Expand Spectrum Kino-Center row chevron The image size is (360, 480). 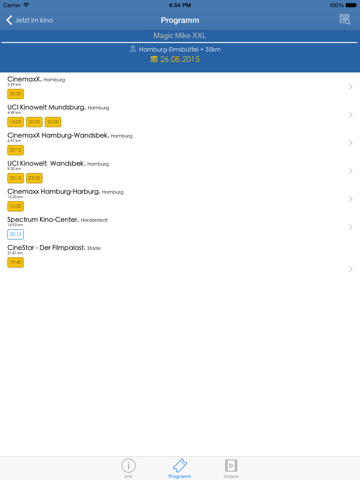[x=350, y=227]
